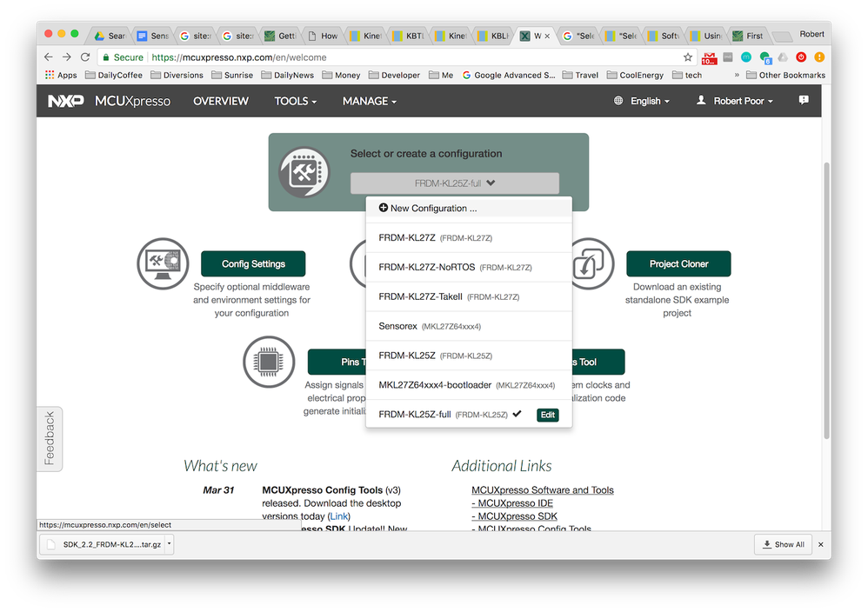
Task: Click Show All downloads button
Action: tap(783, 544)
